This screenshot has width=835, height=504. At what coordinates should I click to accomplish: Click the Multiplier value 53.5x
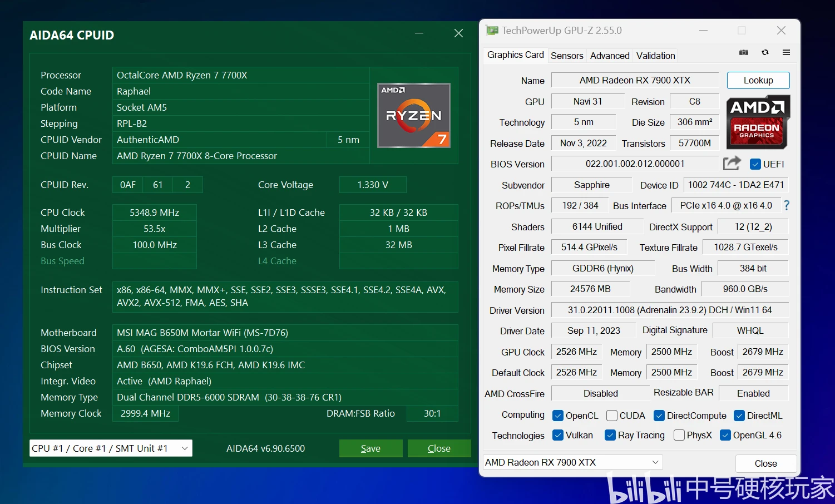pyautogui.click(x=155, y=229)
